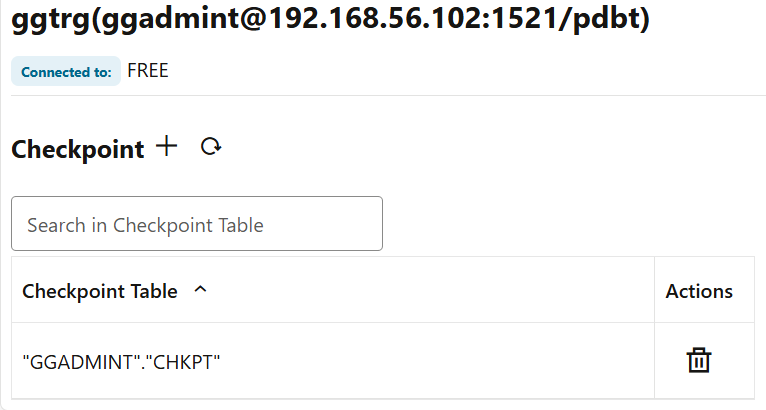766x410 pixels.
Task: Click the ggtrg credential alias in title
Action: pyautogui.click(x=46, y=20)
